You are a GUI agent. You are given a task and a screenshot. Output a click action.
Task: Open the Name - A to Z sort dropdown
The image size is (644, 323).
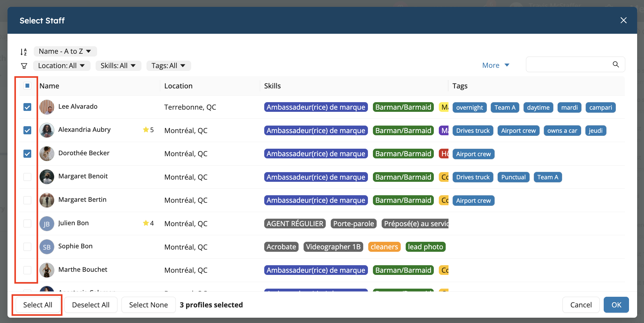pos(65,51)
